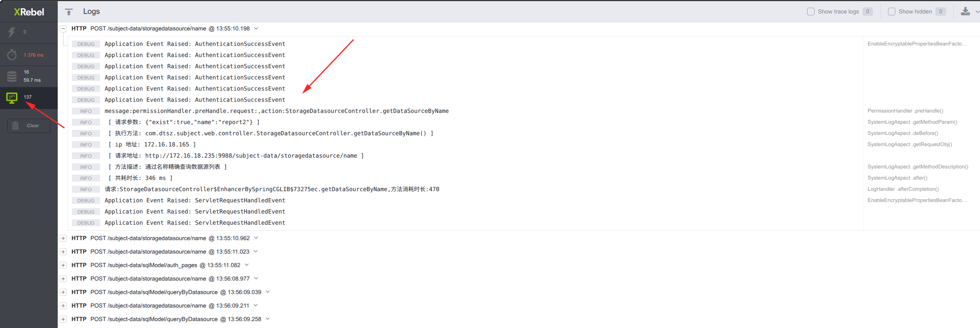The height and width of the screenshot is (328, 980).
Task: Collapse the expanded 13:55:10.198 request
Action: 63,29
